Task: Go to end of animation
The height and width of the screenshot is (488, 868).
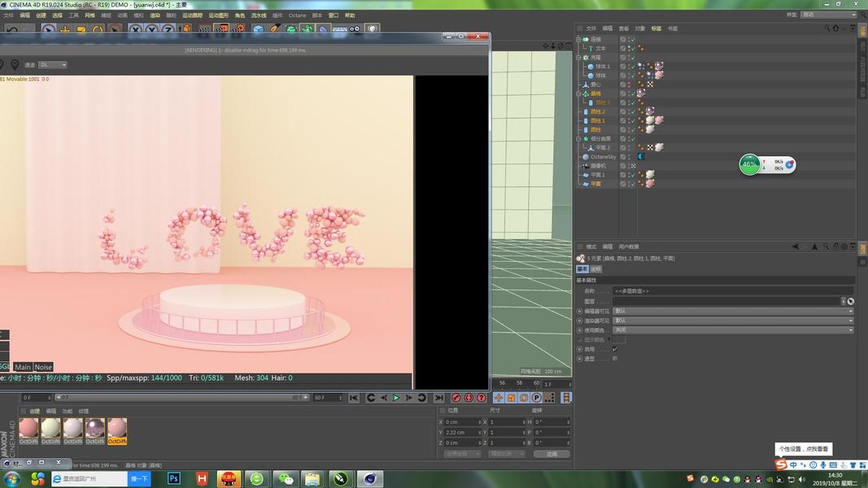Action: 439,398
